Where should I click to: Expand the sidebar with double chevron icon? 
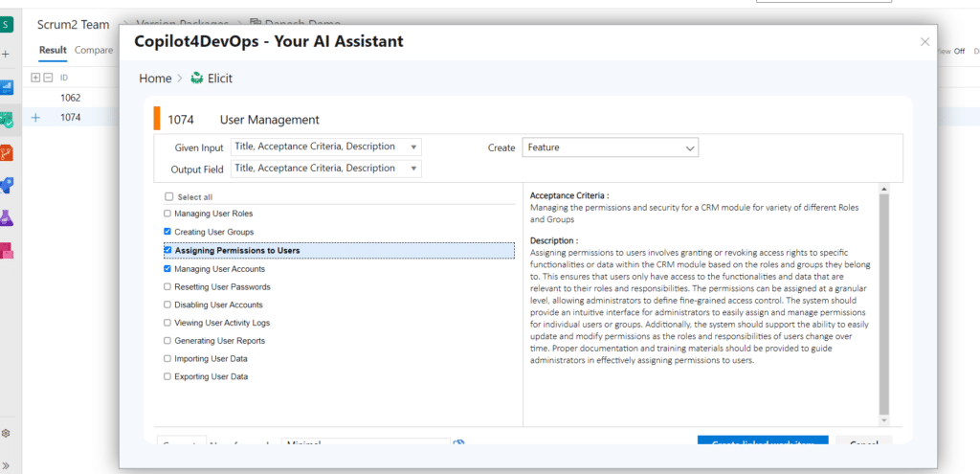point(7,465)
